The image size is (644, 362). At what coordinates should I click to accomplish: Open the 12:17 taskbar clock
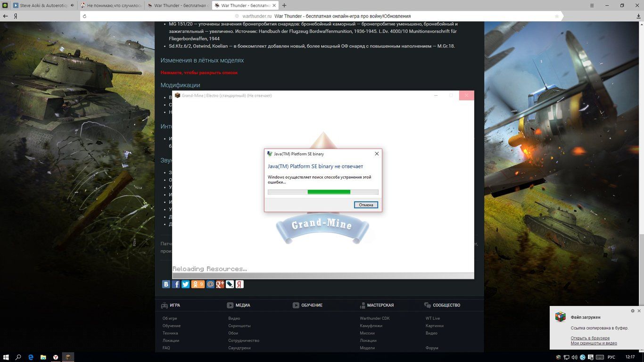tap(631, 357)
